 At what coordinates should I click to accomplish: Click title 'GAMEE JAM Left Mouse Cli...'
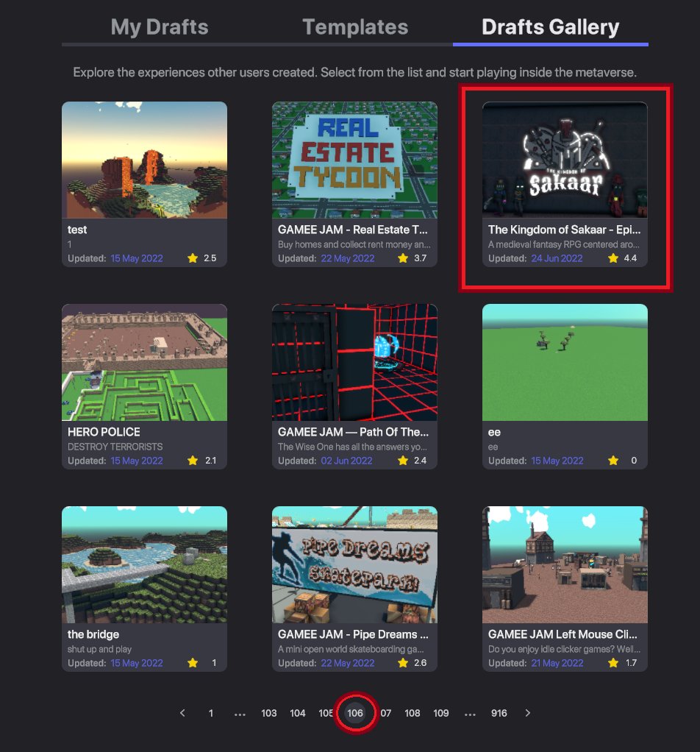(x=562, y=634)
